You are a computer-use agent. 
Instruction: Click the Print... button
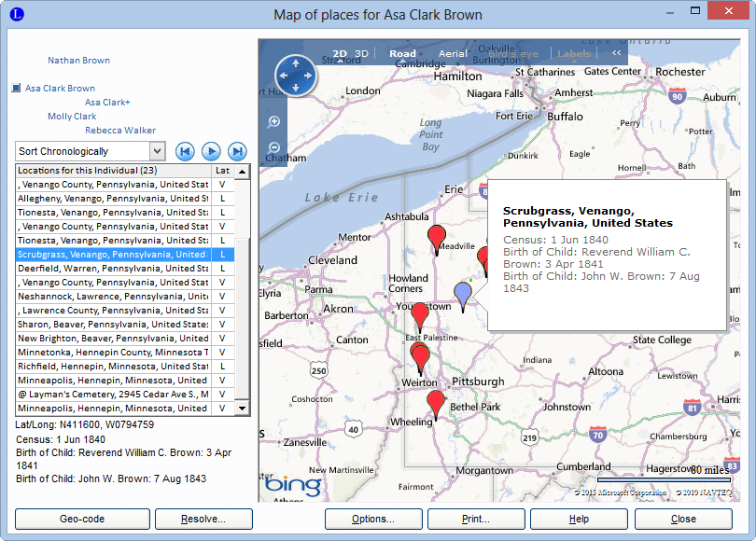point(476,519)
